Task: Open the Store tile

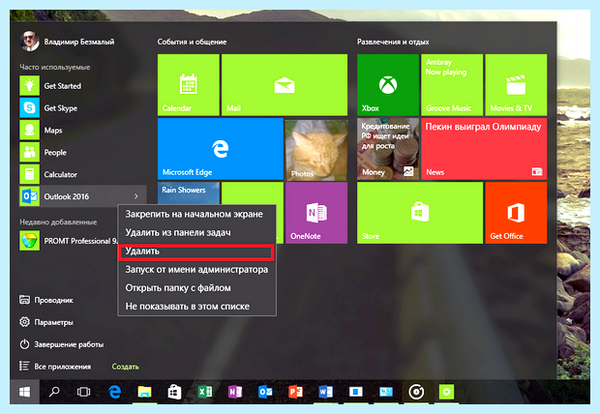Action: [420, 213]
